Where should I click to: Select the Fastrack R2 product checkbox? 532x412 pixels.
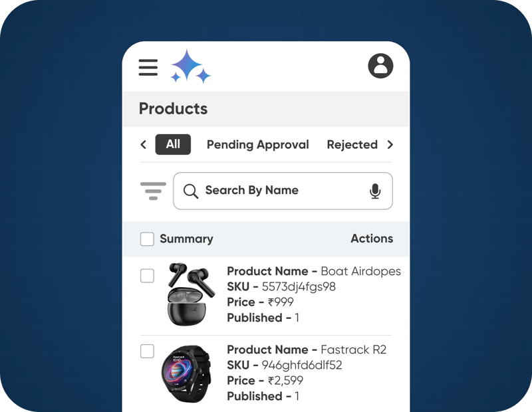pyautogui.click(x=147, y=351)
